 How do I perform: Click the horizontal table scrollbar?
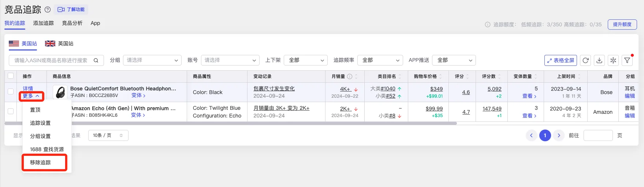click(231, 123)
